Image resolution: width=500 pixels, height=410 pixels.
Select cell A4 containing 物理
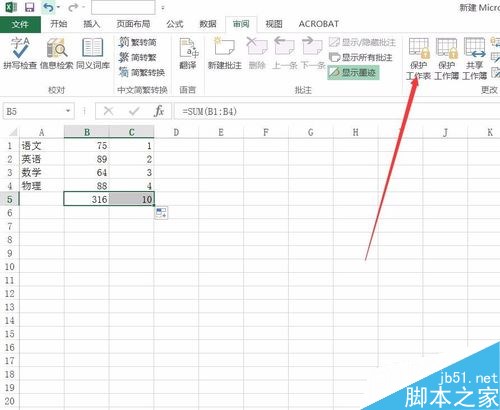42,186
